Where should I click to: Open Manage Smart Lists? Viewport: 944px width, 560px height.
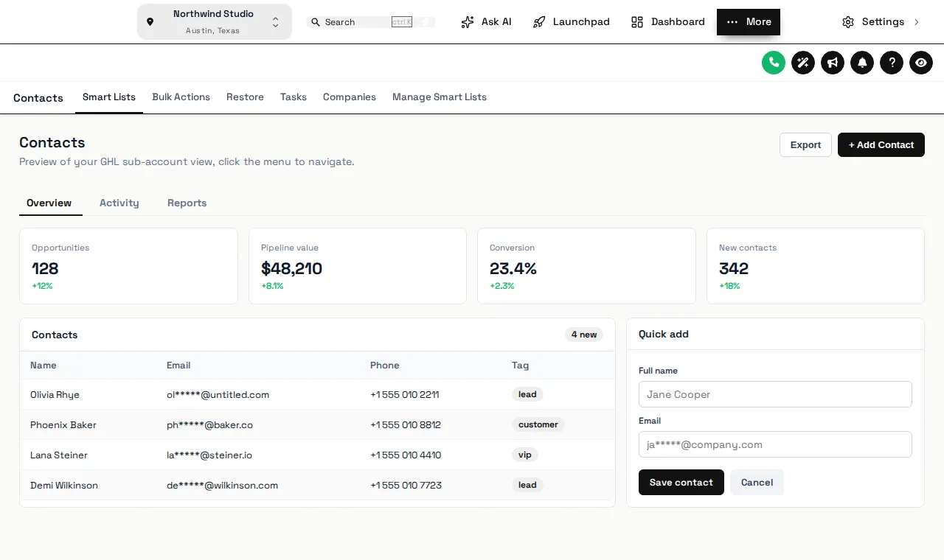pyautogui.click(x=440, y=97)
